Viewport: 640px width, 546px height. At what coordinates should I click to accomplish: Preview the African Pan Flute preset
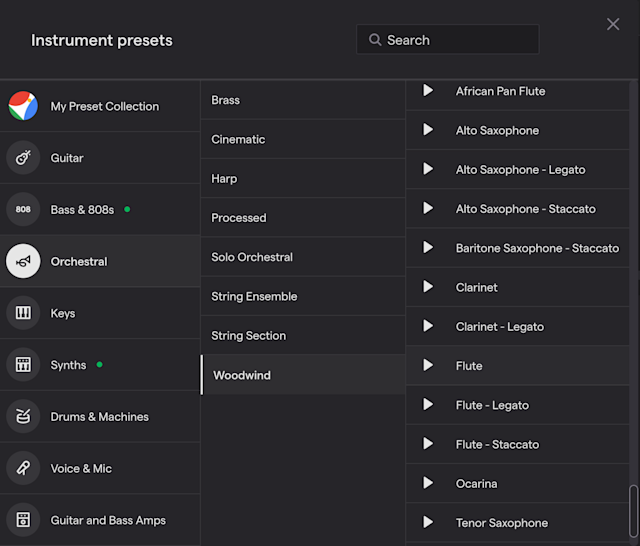pos(428,90)
